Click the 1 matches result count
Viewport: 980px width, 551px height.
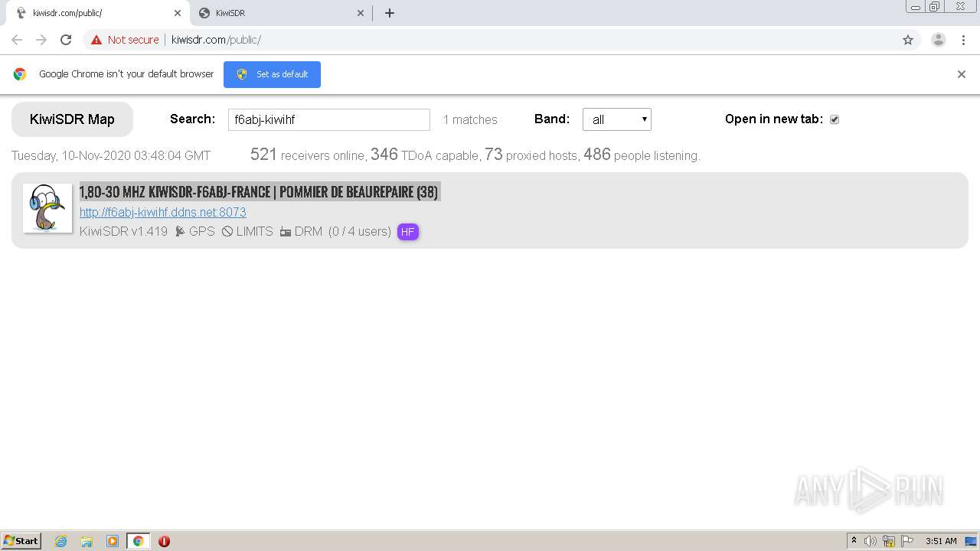[470, 119]
